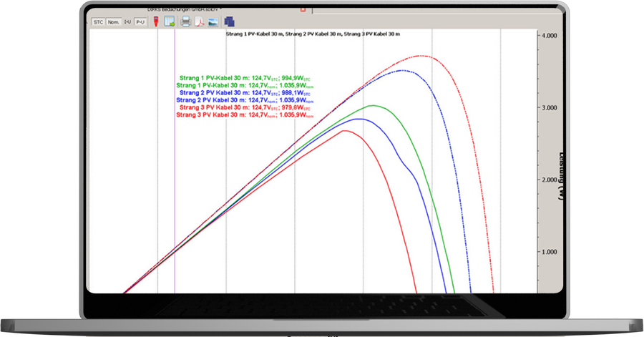Select blue Strang 2 STC legend entry
Viewport: 644px width, 337px height.
coord(245,93)
